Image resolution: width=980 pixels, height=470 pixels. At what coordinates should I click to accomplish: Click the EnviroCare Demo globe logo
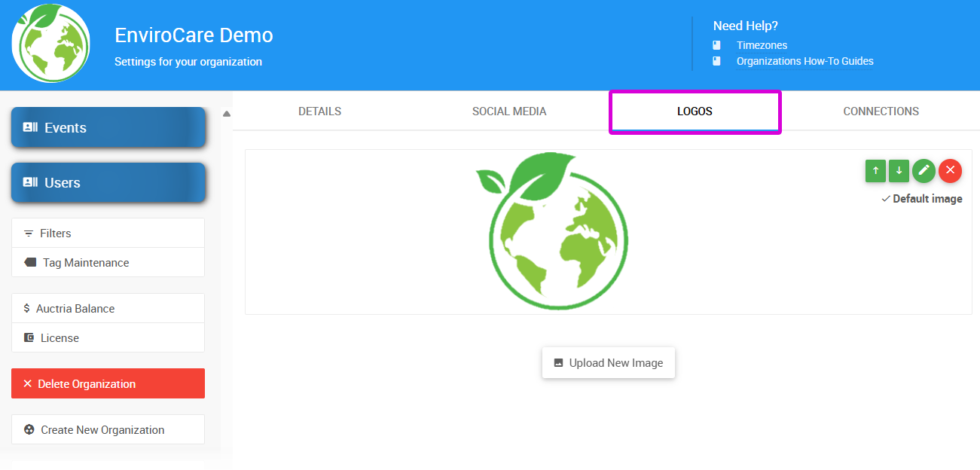tap(50, 44)
